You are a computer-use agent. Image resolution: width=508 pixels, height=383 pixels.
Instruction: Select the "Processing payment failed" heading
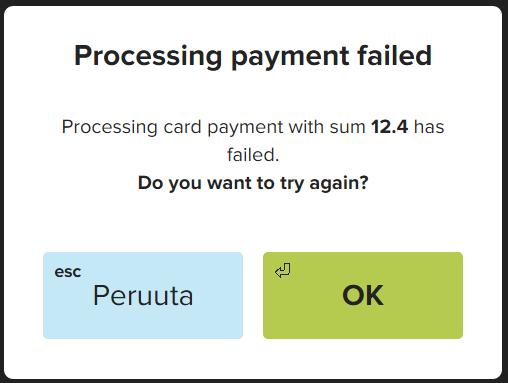[x=253, y=56]
